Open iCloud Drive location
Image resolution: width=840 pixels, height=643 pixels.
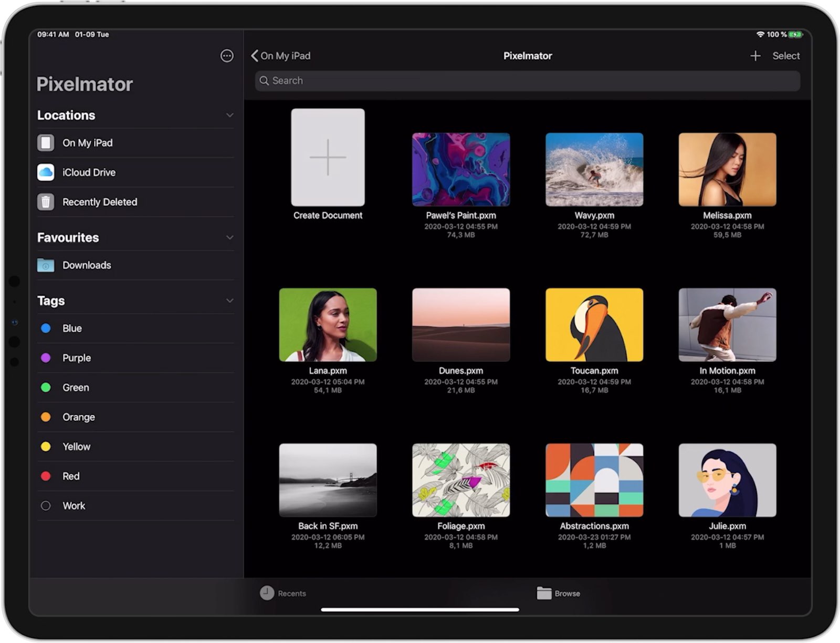click(x=135, y=172)
